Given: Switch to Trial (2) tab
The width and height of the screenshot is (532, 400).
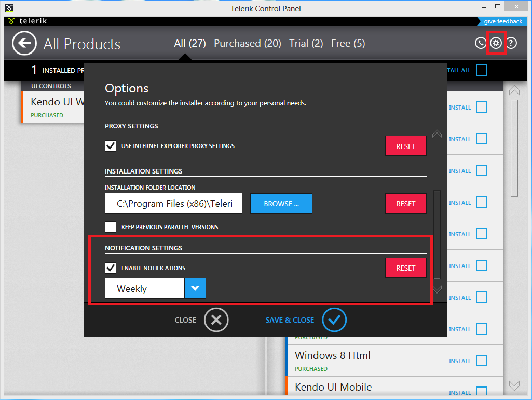Looking at the screenshot, I should [x=306, y=44].
